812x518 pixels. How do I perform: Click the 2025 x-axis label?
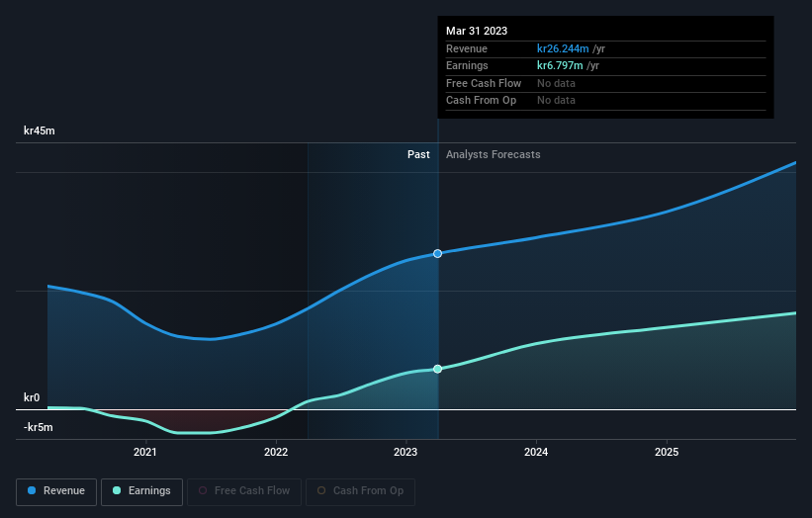(x=667, y=452)
